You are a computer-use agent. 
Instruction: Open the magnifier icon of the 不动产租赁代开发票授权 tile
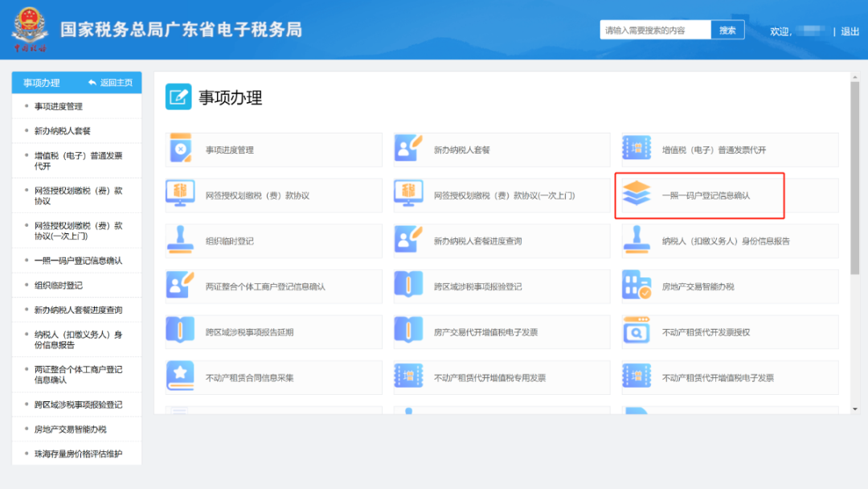636,331
